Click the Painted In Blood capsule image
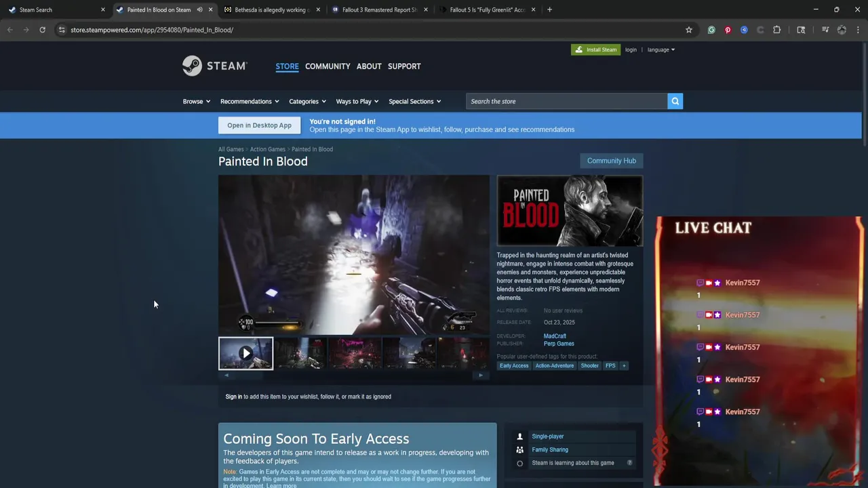The height and width of the screenshot is (488, 868). (570, 211)
